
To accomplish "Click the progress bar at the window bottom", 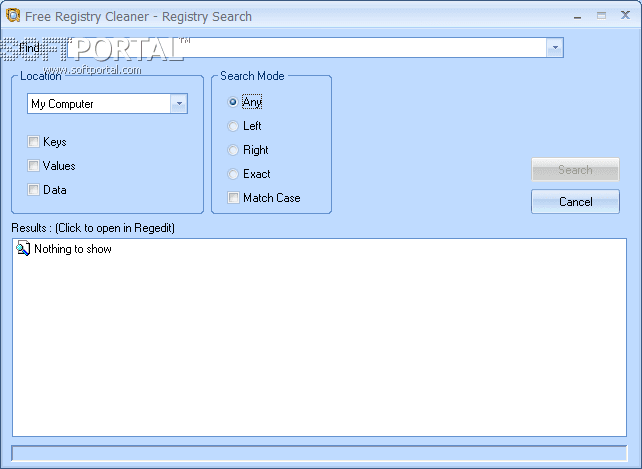I will 319,453.
